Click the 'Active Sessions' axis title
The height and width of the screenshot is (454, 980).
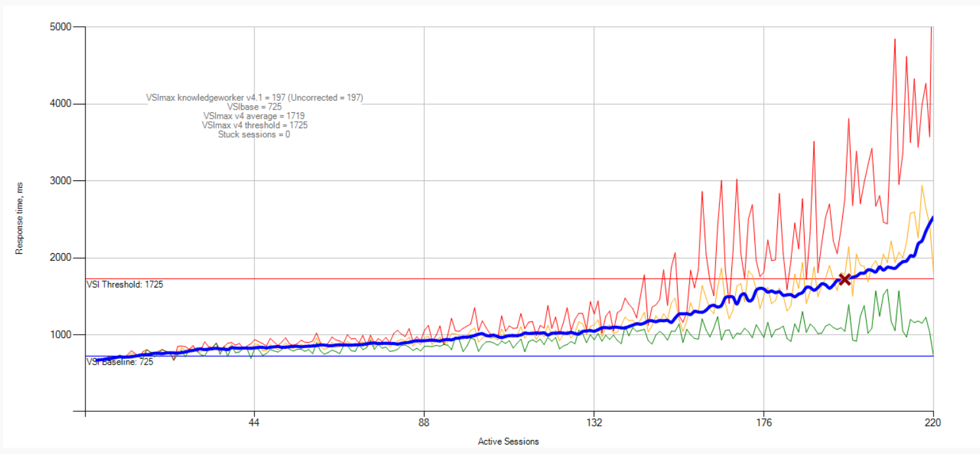pyautogui.click(x=508, y=442)
